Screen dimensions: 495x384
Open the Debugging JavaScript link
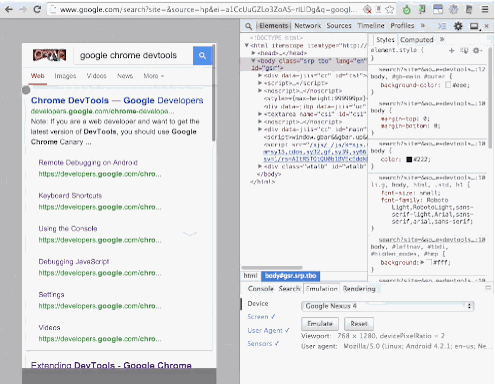point(74,262)
